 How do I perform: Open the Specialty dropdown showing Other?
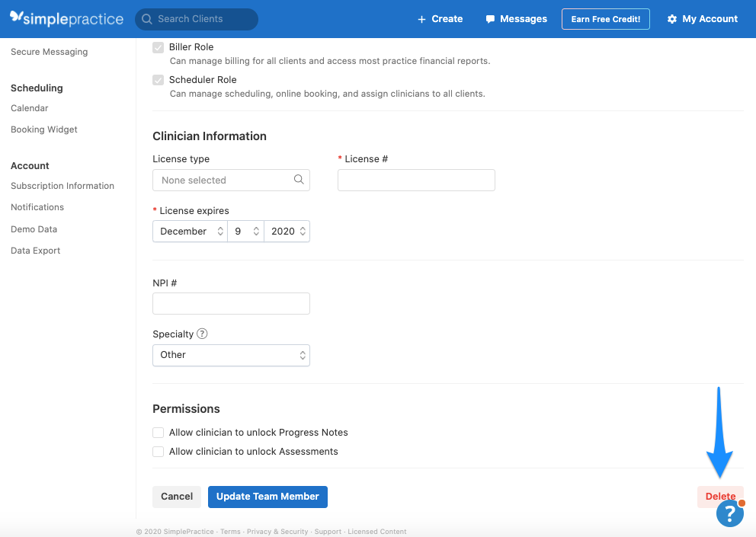point(231,355)
